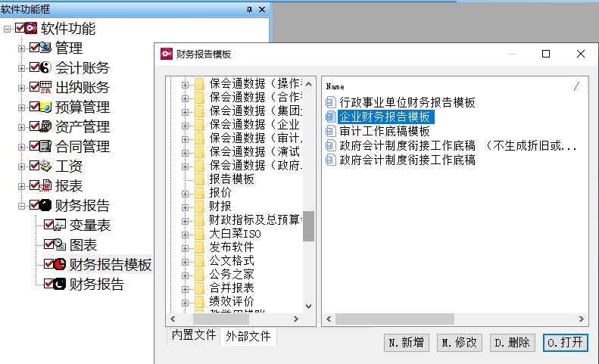Select 审计工作底稿模板 in the file list
The height and width of the screenshot is (364, 599).
[385, 132]
